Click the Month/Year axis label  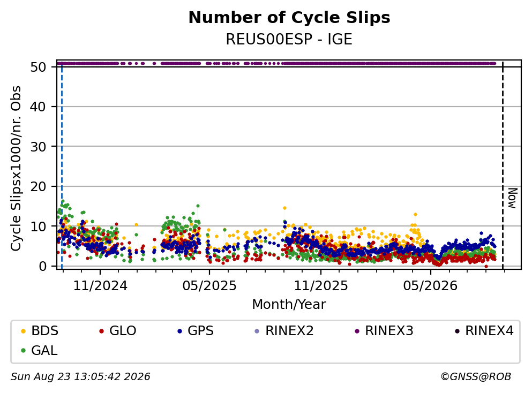[x=289, y=305]
